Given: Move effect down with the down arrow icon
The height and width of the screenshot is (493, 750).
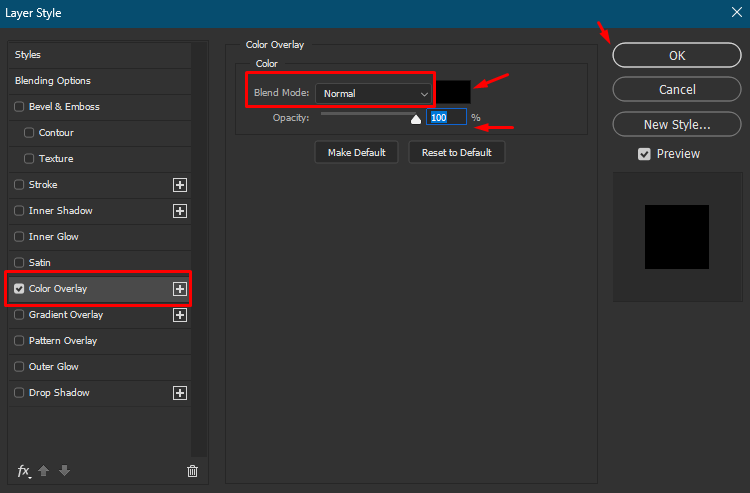Looking at the screenshot, I should (65, 471).
